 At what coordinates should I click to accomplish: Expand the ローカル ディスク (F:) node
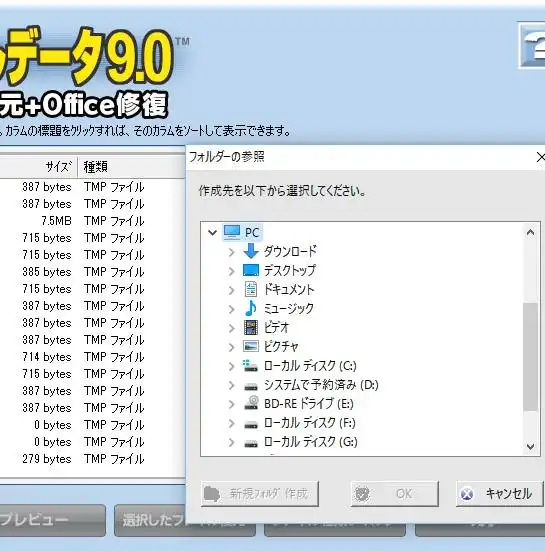231,423
